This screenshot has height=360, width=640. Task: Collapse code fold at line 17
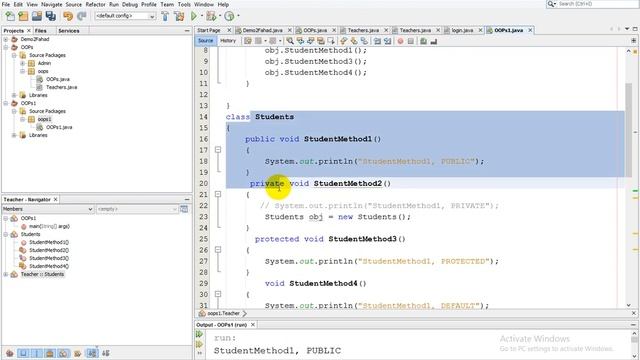(x=218, y=150)
